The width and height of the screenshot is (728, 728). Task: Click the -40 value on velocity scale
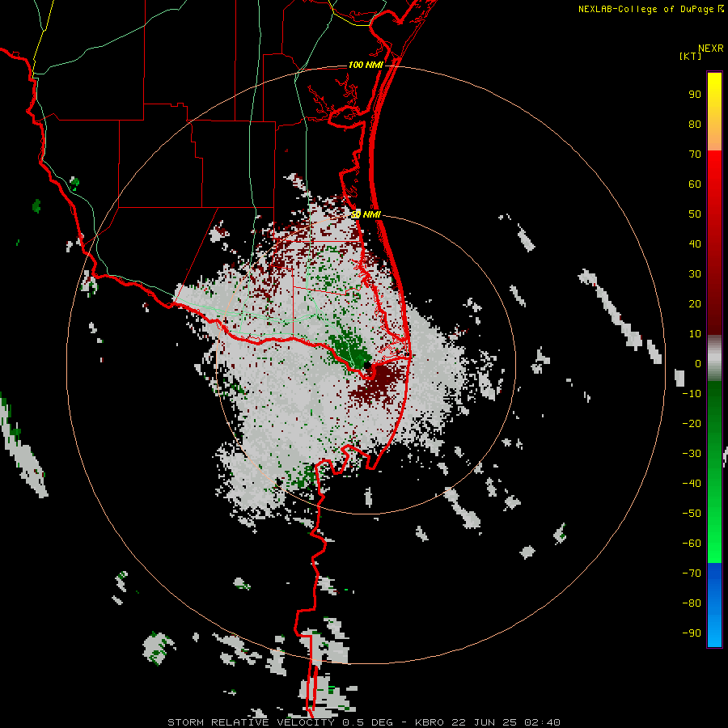pyautogui.click(x=692, y=484)
